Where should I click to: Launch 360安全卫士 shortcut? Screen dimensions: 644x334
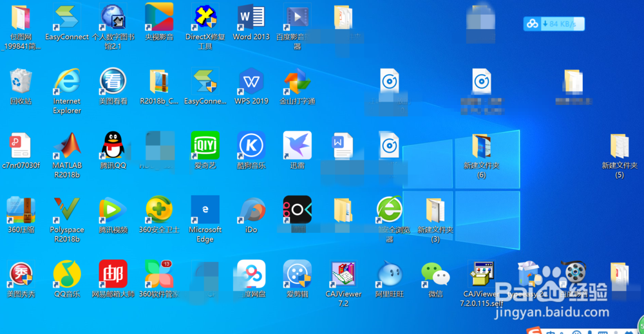[x=159, y=210]
